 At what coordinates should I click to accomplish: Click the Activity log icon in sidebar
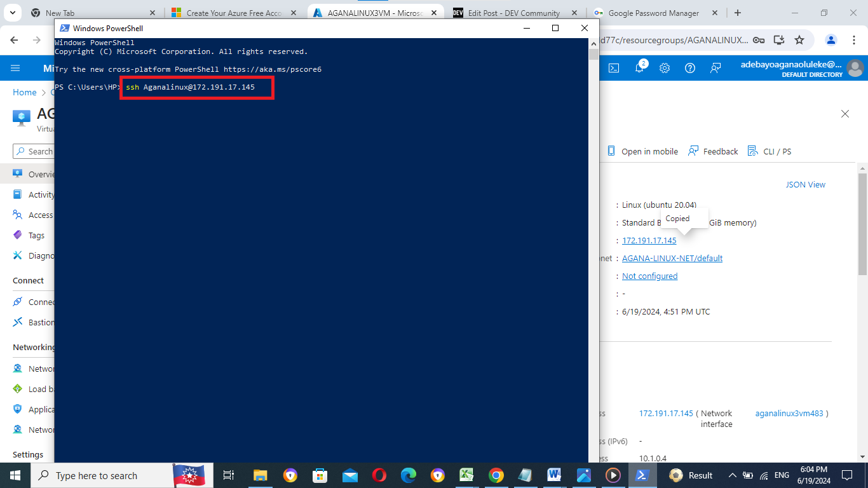pyautogui.click(x=18, y=194)
